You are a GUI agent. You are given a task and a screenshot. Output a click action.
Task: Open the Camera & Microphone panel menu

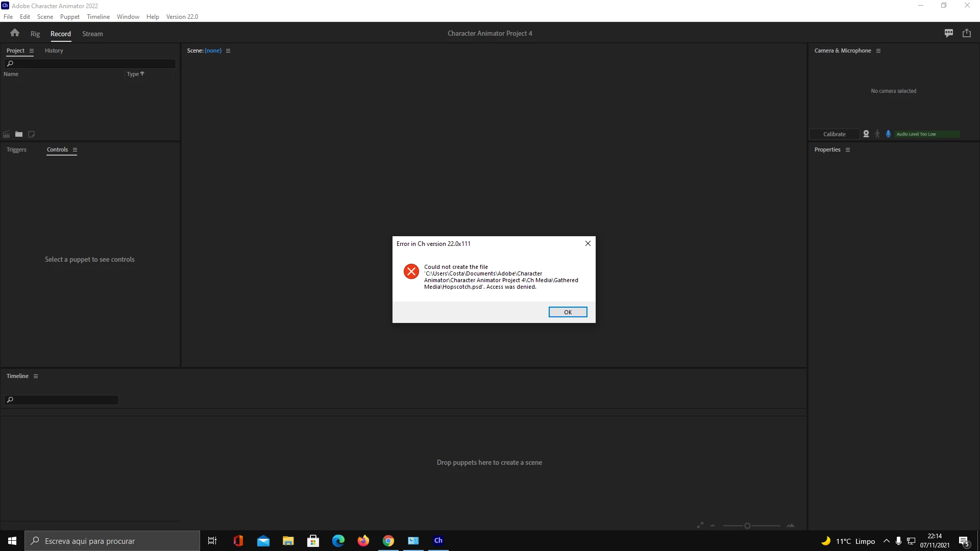click(x=878, y=51)
